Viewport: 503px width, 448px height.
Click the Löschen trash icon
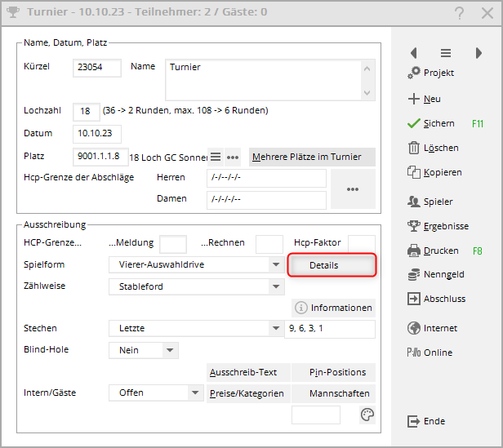pyautogui.click(x=413, y=148)
